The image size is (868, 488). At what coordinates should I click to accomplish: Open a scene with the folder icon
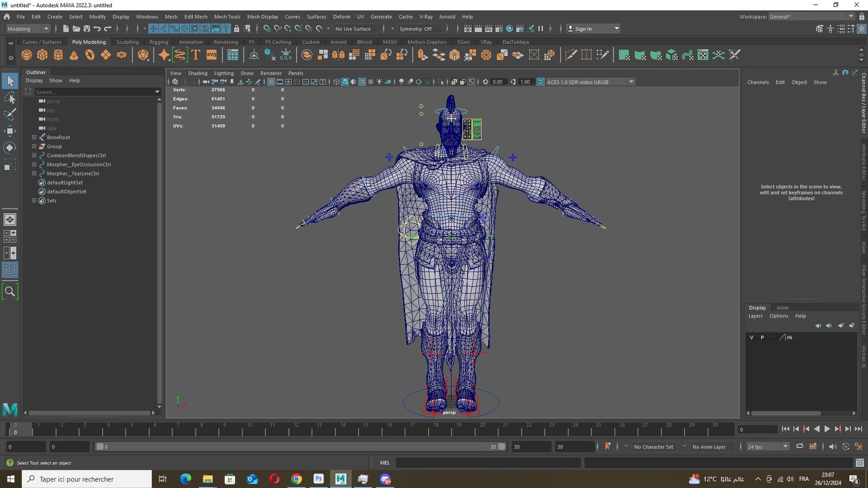(x=76, y=29)
